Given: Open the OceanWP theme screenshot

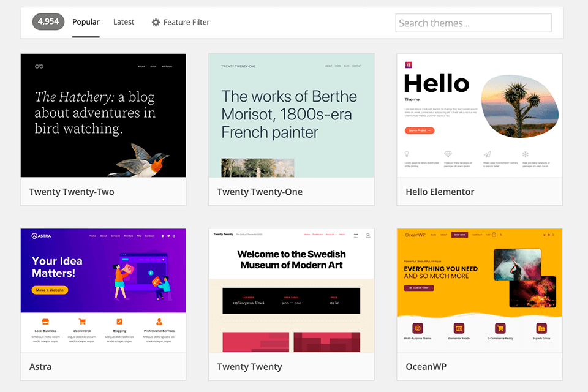Looking at the screenshot, I should (480, 290).
